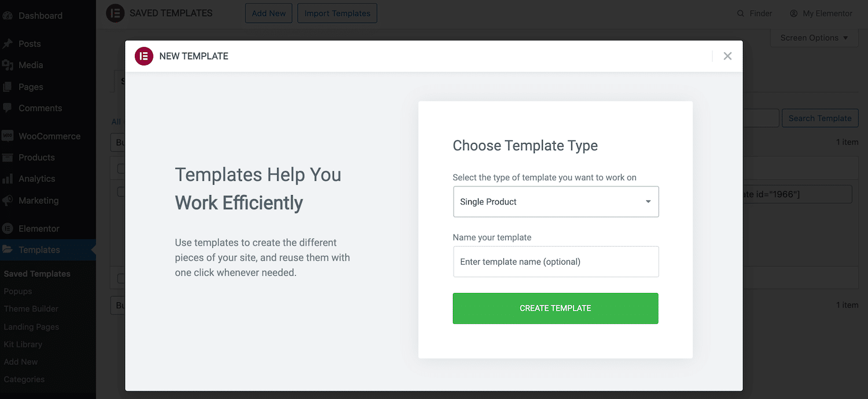The width and height of the screenshot is (868, 399).
Task: Open Popups from the Templates submenu
Action: click(18, 291)
